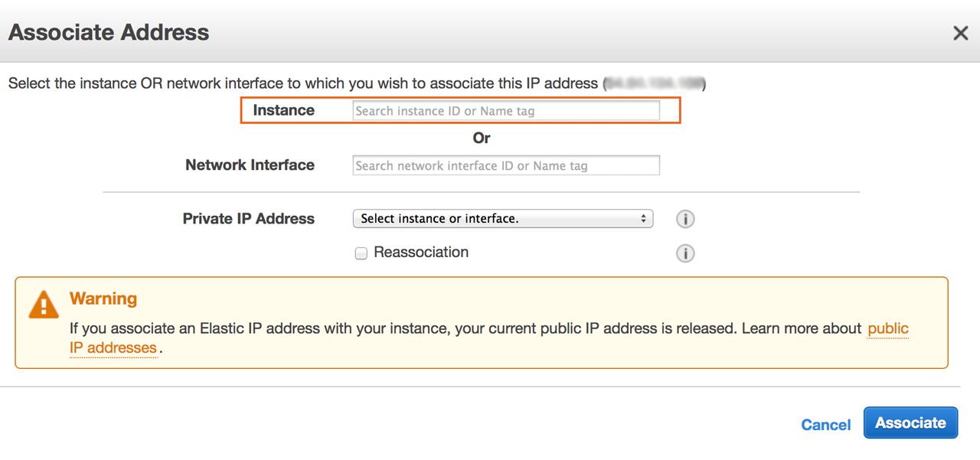
Task: Enable the Reassociation checkbox
Action: click(x=361, y=253)
